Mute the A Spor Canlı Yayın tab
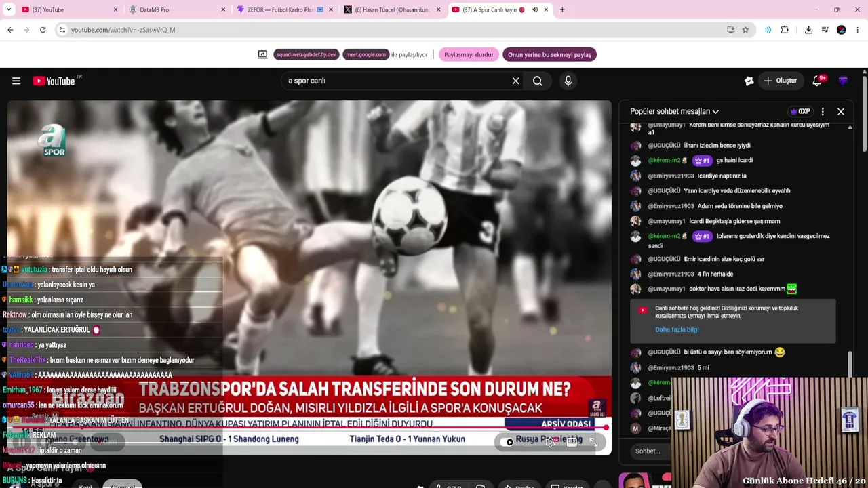Image resolution: width=868 pixels, height=488 pixels. pos(535,9)
